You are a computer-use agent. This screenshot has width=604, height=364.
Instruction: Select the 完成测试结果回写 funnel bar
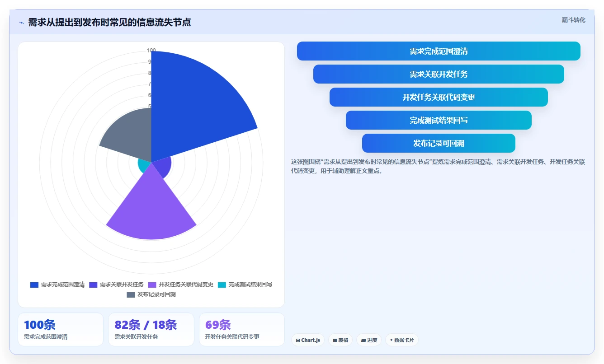[439, 120]
